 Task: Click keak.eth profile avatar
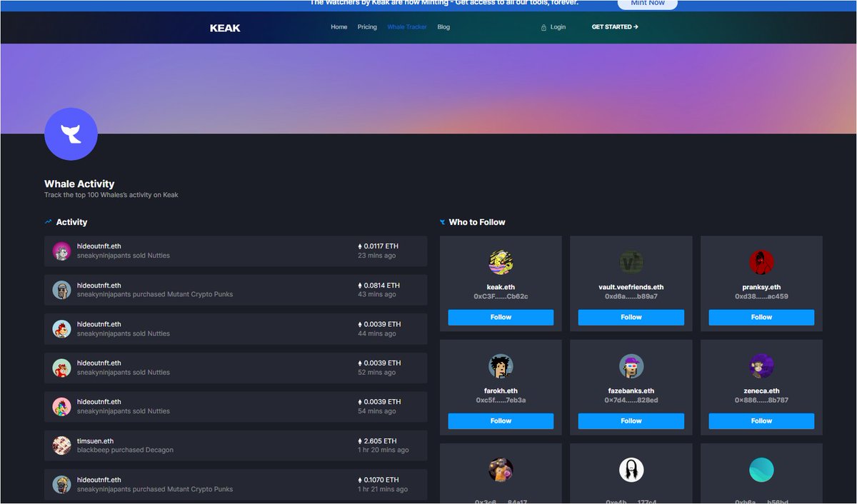501,263
